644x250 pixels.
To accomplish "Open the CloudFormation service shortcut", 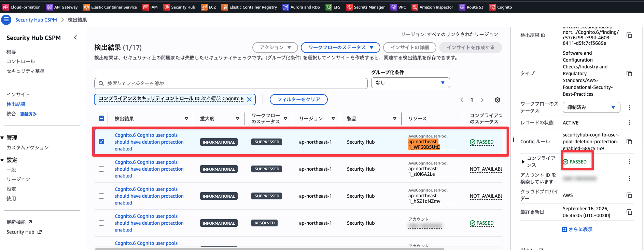I will tap(22, 7).
